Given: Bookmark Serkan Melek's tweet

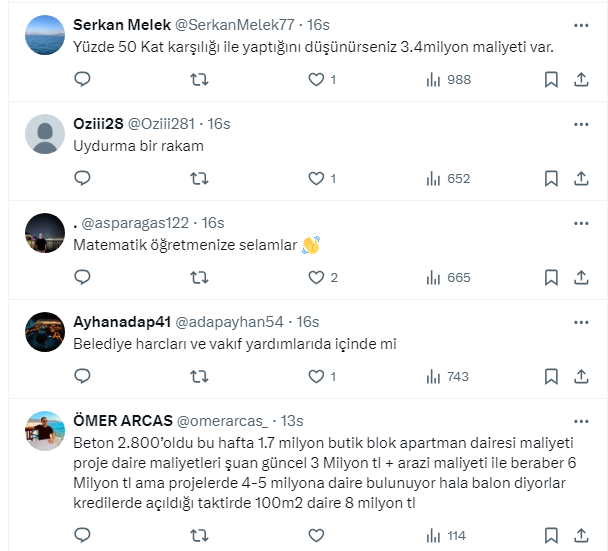Looking at the screenshot, I should [x=551, y=79].
